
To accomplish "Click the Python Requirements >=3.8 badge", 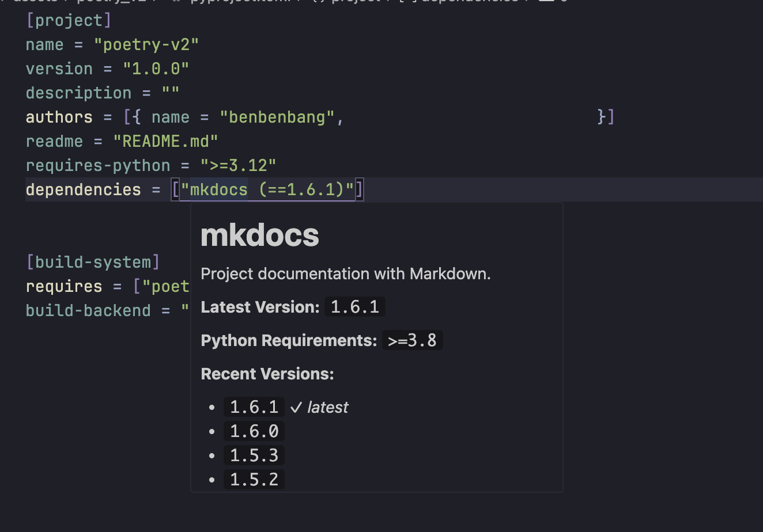I will tap(413, 340).
